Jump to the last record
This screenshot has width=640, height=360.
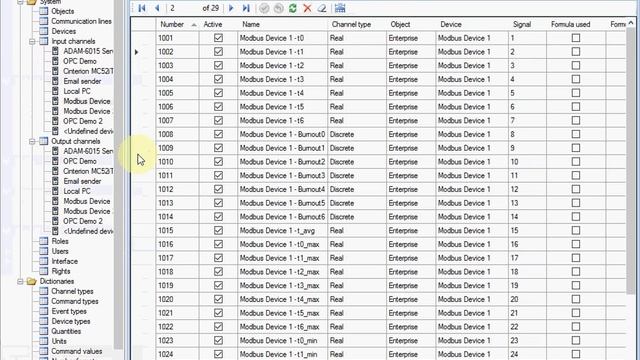pyautogui.click(x=246, y=8)
